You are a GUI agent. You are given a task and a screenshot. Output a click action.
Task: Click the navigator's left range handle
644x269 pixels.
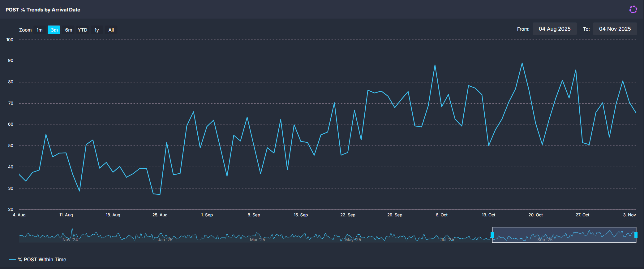click(x=492, y=235)
